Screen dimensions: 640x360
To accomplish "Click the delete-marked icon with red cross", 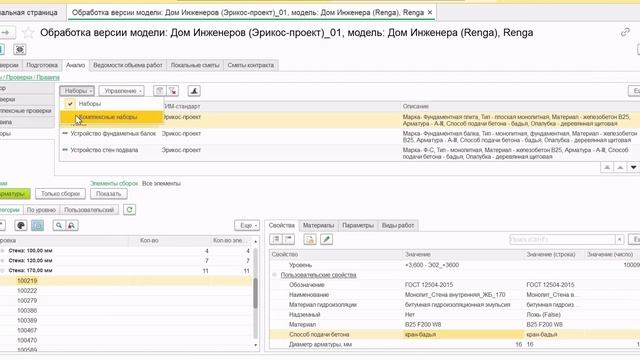I will pyautogui.click(x=173, y=91).
